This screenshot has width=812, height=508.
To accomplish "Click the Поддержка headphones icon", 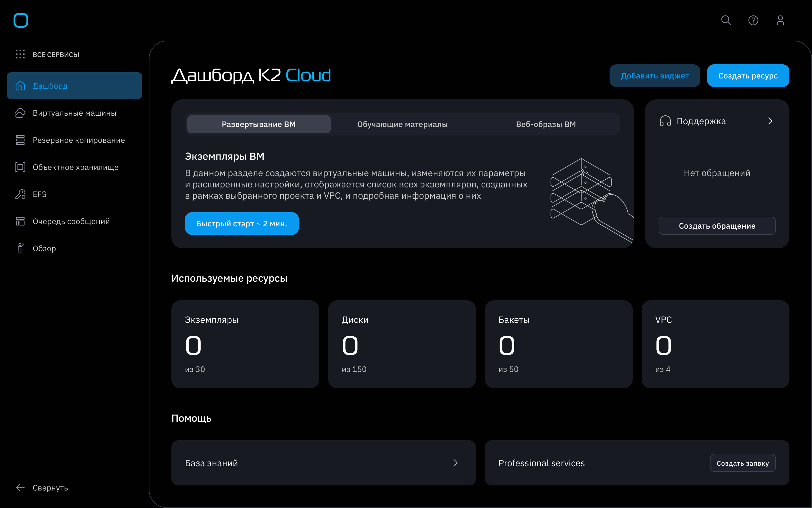I will 665,121.
